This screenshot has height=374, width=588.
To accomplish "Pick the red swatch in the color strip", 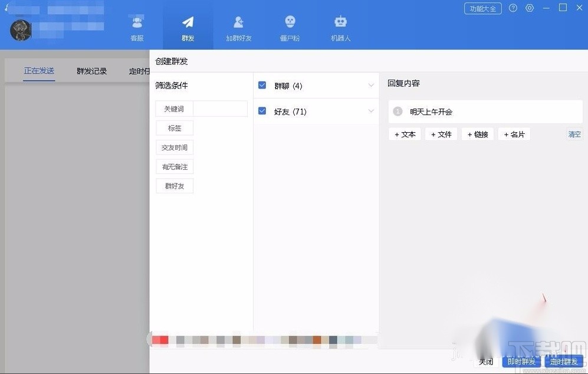I will point(160,340).
